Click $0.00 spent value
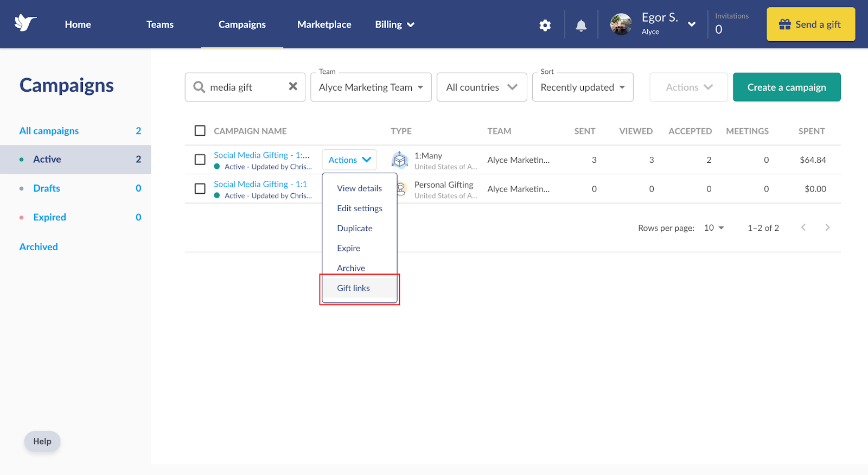This screenshot has width=868, height=475. point(815,189)
